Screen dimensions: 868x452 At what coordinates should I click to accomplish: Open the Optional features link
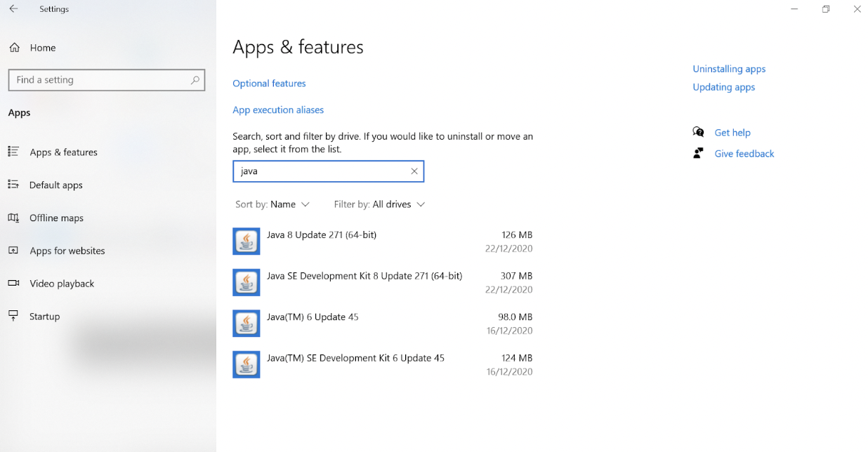coord(269,84)
